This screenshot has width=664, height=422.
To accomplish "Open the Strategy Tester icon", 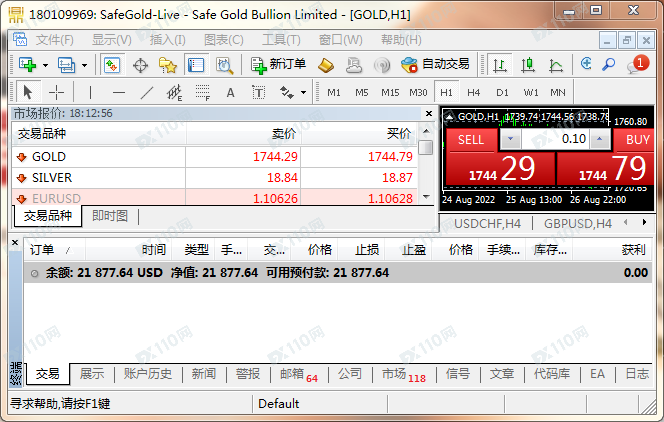I will (x=224, y=65).
